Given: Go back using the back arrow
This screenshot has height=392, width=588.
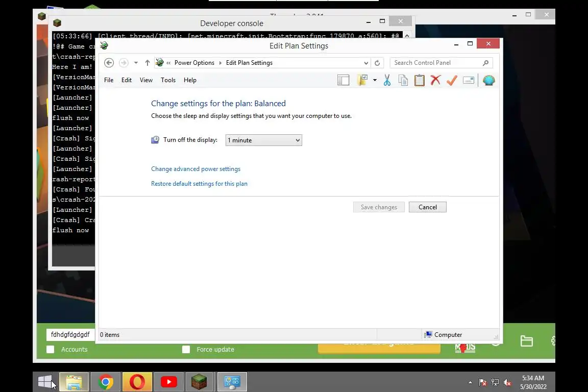Looking at the screenshot, I should [109, 63].
